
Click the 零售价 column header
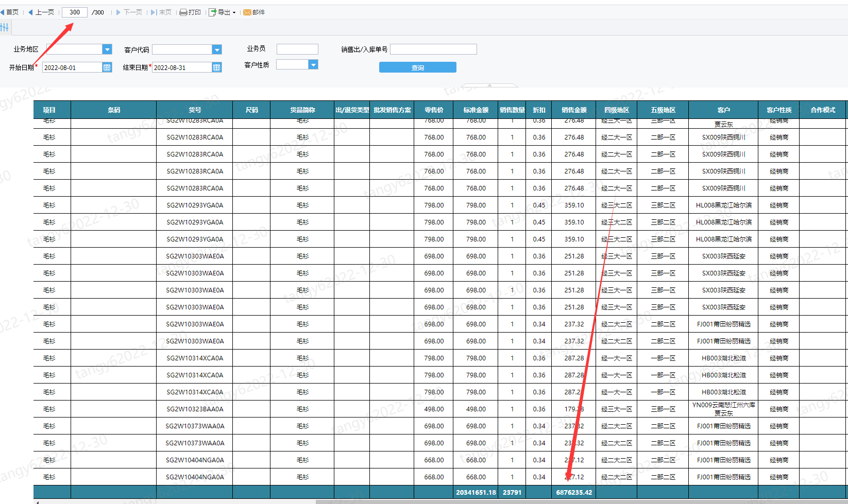[x=434, y=110]
